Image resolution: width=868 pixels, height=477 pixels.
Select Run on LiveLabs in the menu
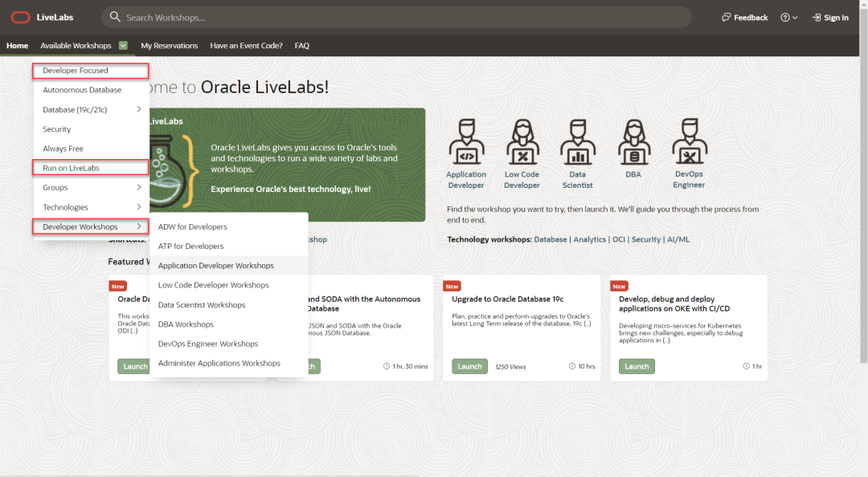(91, 168)
